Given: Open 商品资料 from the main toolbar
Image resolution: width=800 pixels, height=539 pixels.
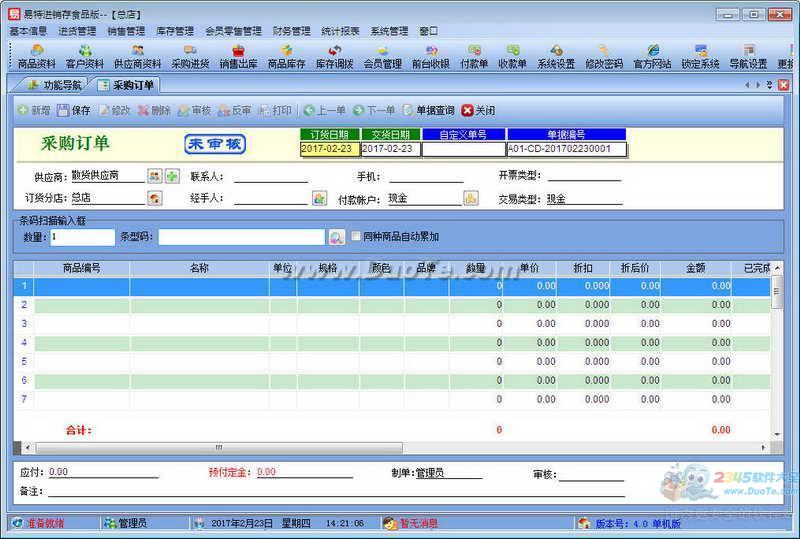Looking at the screenshot, I should 37,57.
